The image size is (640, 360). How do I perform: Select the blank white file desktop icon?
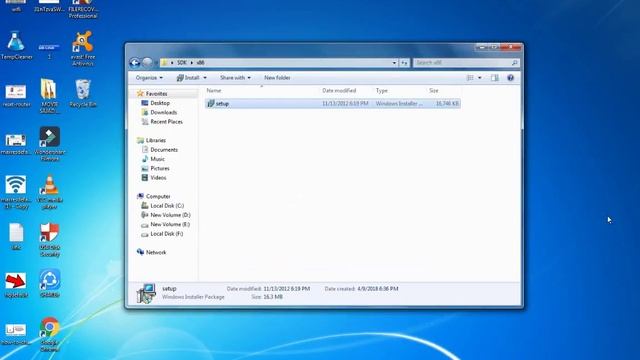16,236
